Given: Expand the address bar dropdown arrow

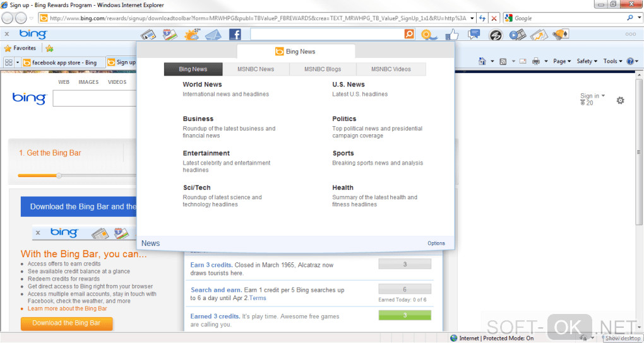Looking at the screenshot, I should [x=472, y=18].
